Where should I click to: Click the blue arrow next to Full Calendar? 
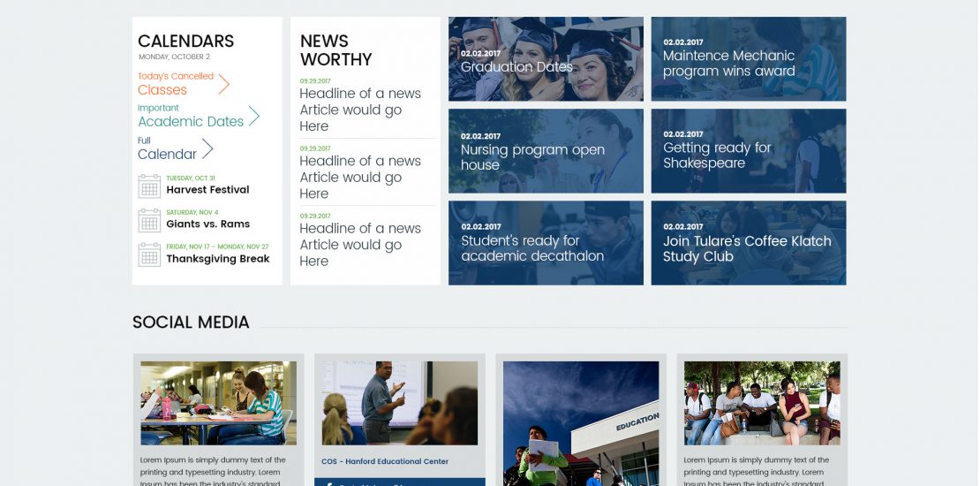click(x=207, y=148)
